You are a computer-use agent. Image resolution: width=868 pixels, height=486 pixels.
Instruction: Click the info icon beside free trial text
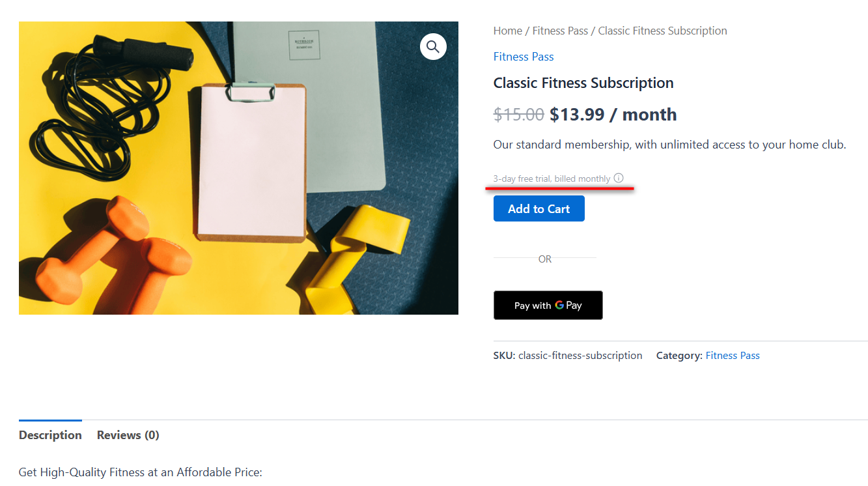619,177
